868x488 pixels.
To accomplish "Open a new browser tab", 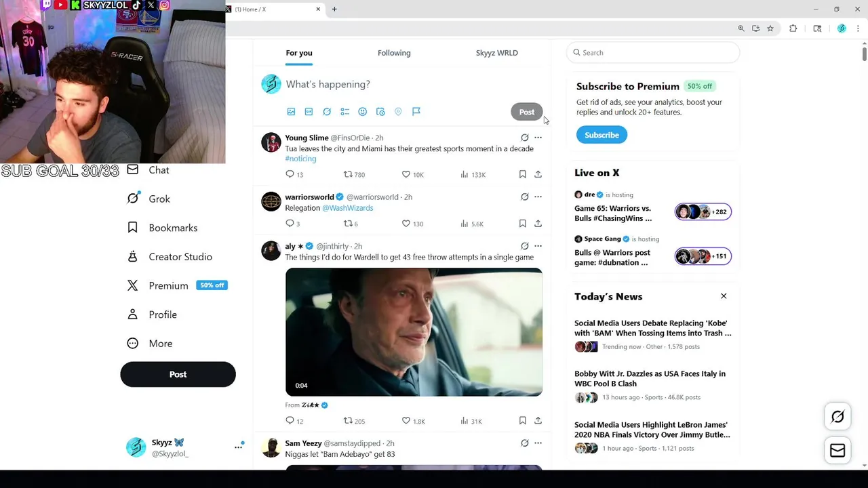I will (334, 9).
